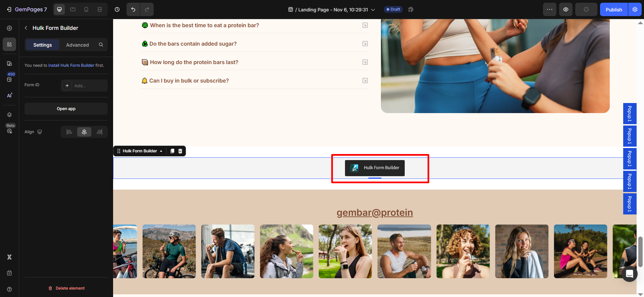Click the search icon in settings panel
Image resolution: width=644 pixels, height=297 pixels.
point(101,45)
